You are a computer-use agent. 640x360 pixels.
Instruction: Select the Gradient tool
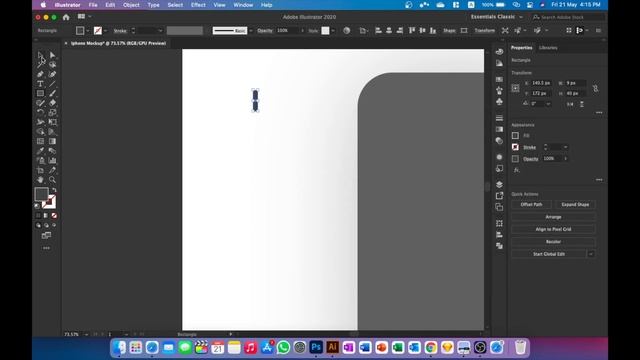53,141
